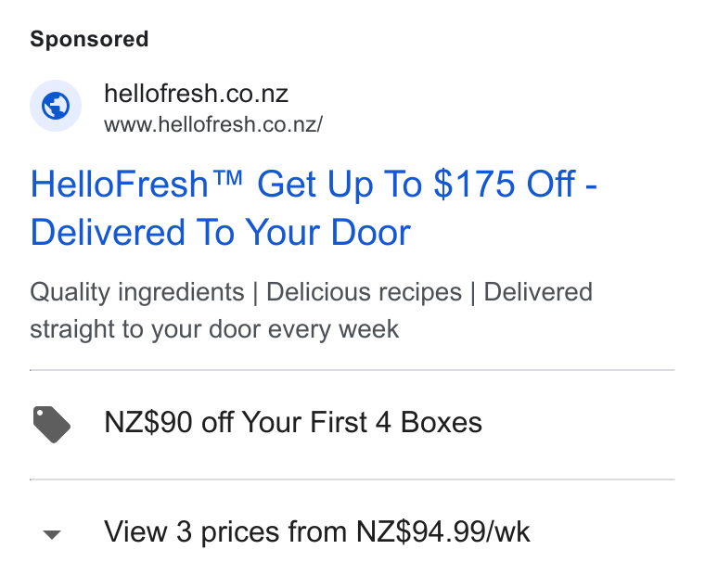Click the word Delivered ending the first description line

(538, 291)
